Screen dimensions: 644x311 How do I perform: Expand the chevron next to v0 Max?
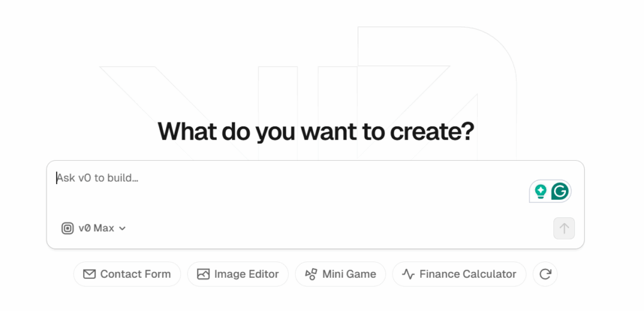[123, 228]
